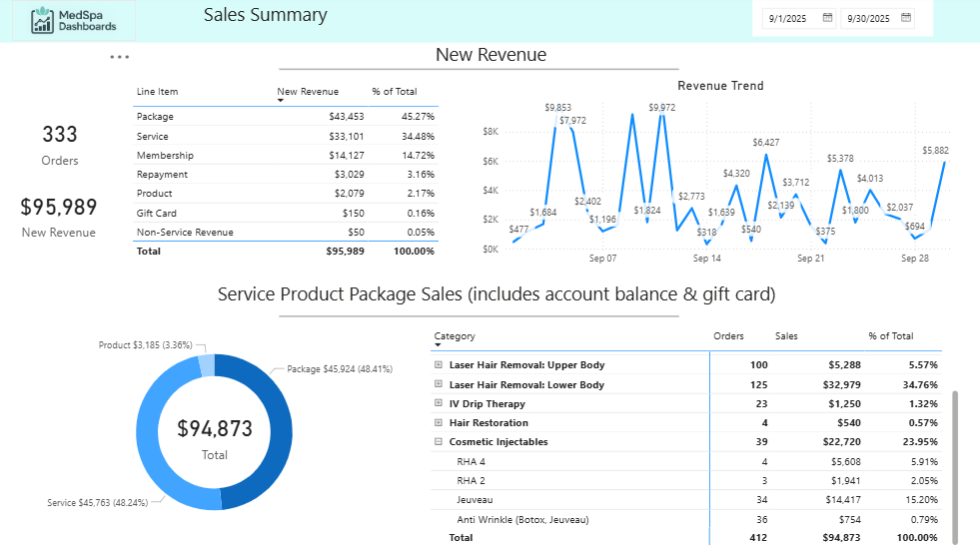Select the Membership row in New Revenue table
This screenshot has width=980, height=545.
(x=166, y=156)
